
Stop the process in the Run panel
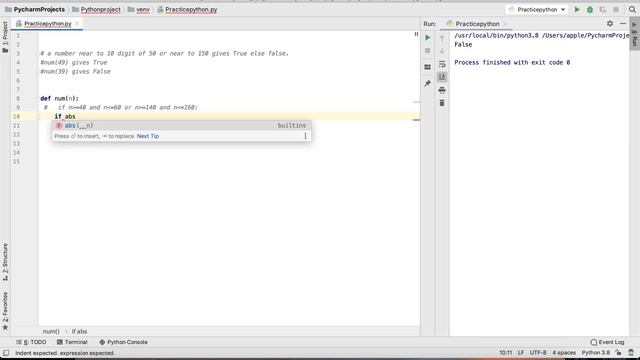[427, 51]
